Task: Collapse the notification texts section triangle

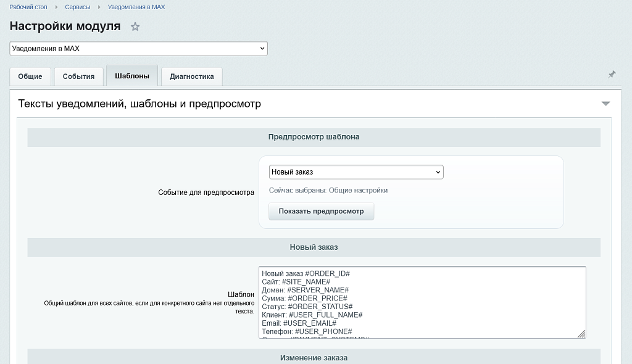Action: click(x=605, y=104)
